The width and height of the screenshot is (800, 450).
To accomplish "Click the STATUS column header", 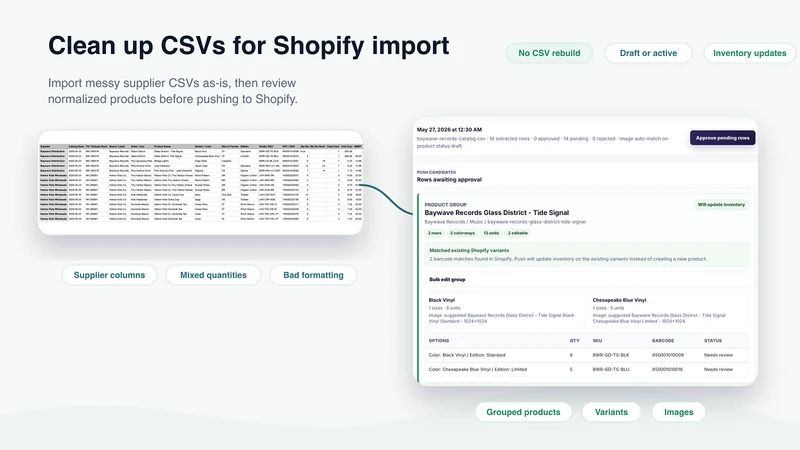I will (x=713, y=341).
